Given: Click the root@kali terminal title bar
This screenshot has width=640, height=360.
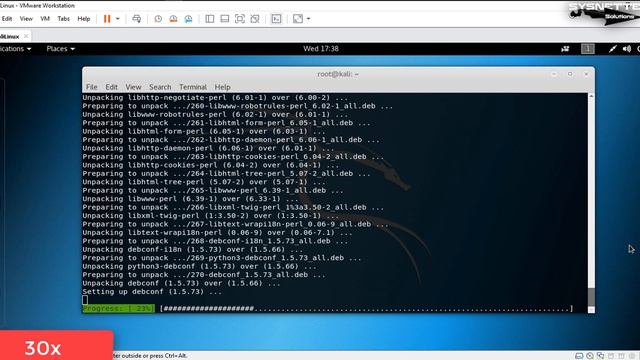Looking at the screenshot, I should pos(338,74).
